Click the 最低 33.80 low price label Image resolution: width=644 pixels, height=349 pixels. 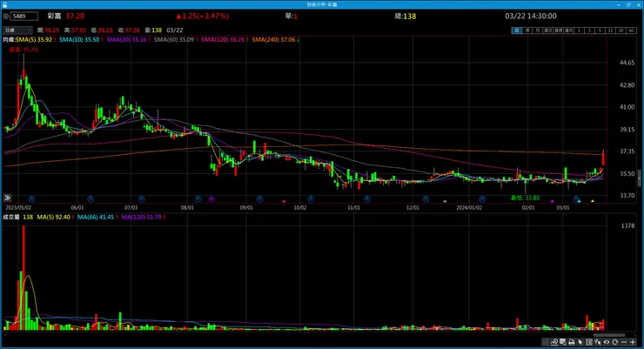(x=526, y=198)
